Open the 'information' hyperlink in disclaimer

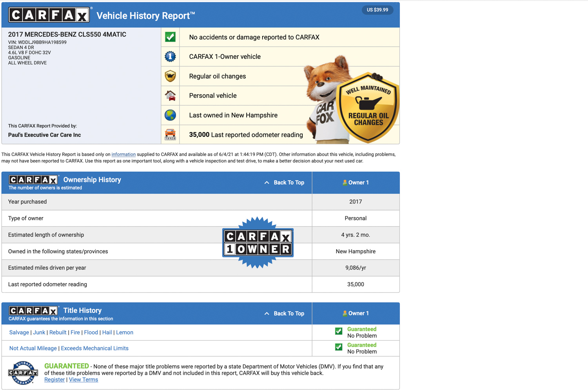pos(123,154)
